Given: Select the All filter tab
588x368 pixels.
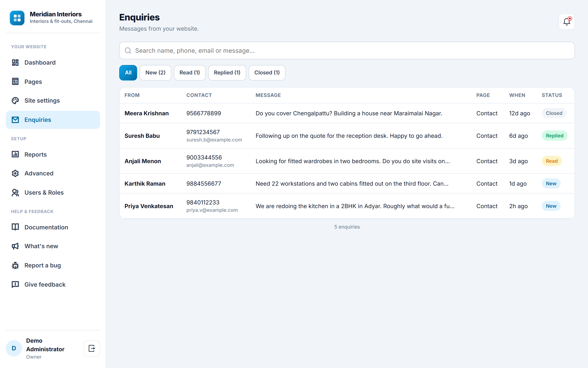Looking at the screenshot, I should pyautogui.click(x=128, y=73).
